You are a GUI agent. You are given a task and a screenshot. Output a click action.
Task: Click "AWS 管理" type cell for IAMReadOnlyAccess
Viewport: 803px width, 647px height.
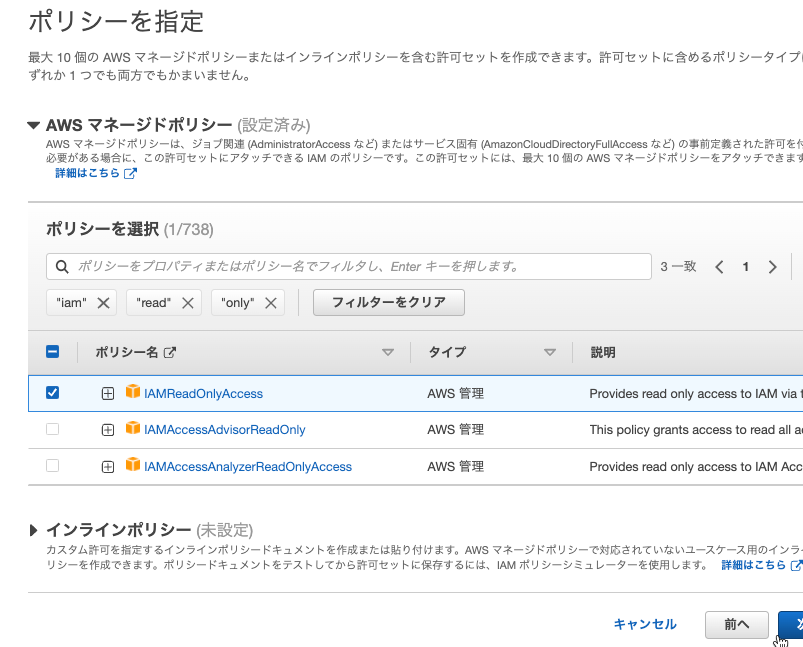click(455, 393)
